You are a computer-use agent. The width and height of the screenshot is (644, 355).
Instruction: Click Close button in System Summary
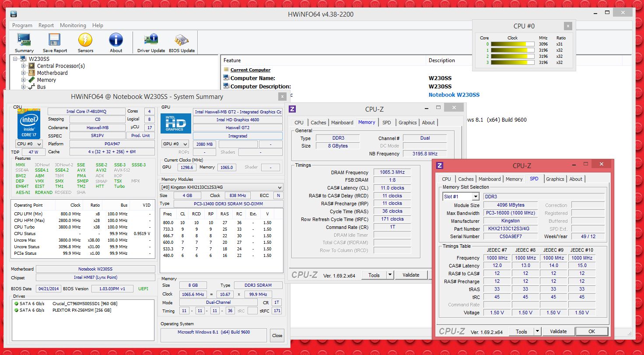pyautogui.click(x=277, y=335)
